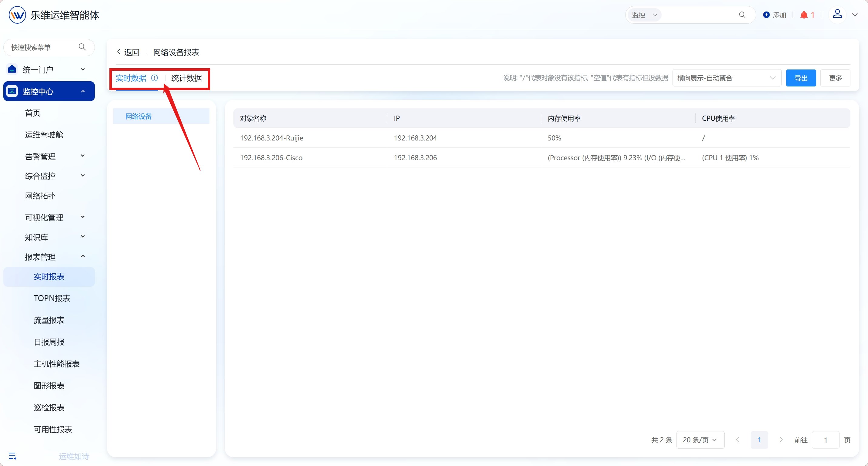The height and width of the screenshot is (466, 868).
Task: Click the top search magnifier icon
Action: (742, 15)
